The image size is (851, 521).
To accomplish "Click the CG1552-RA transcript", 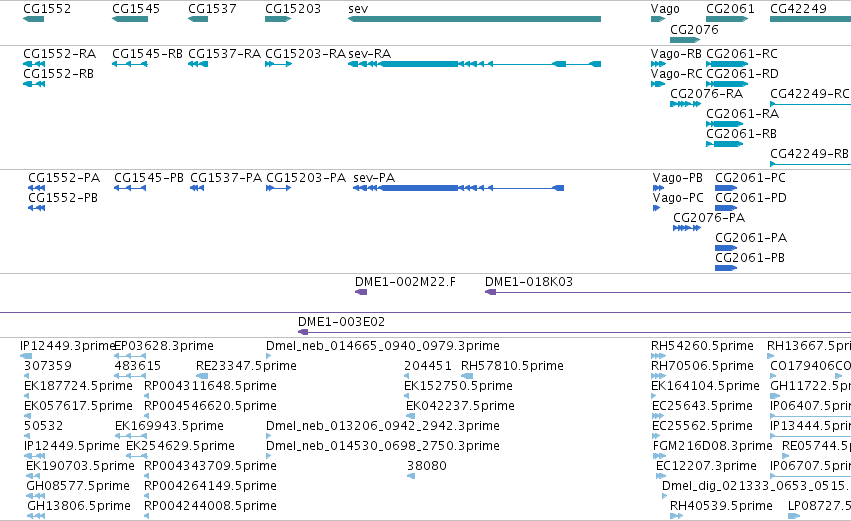I will point(34,64).
